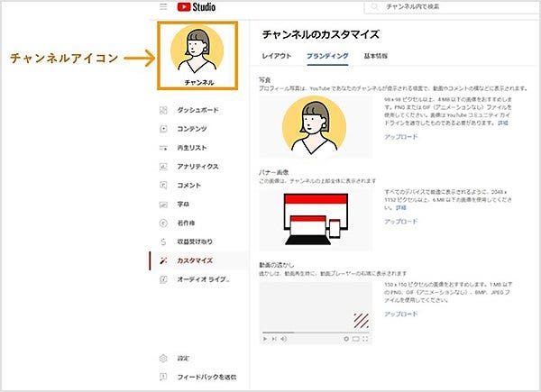Switch to the 基本情報 tab
The height and width of the screenshot is (392, 541).
pyautogui.click(x=376, y=56)
